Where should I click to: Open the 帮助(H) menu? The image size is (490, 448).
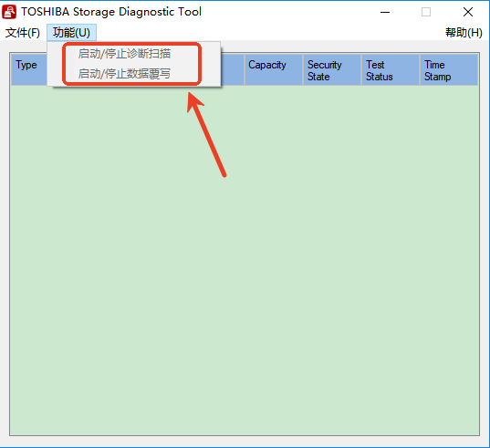pyautogui.click(x=464, y=33)
